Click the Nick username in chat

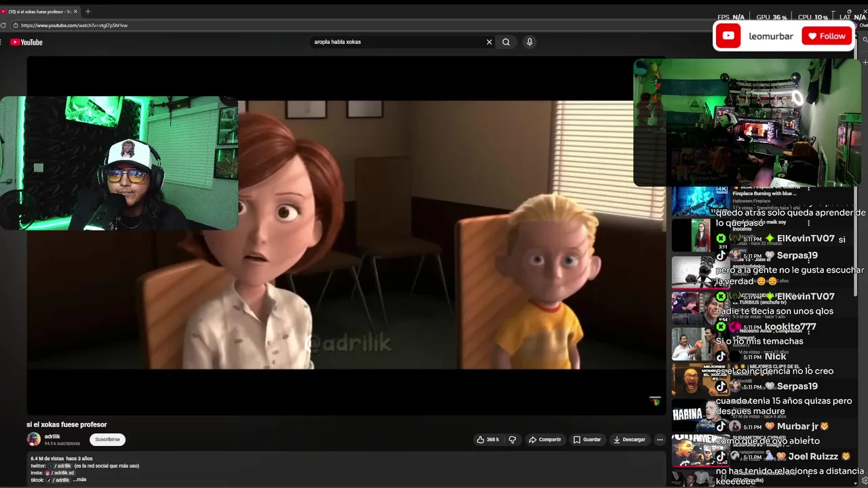[x=775, y=357]
